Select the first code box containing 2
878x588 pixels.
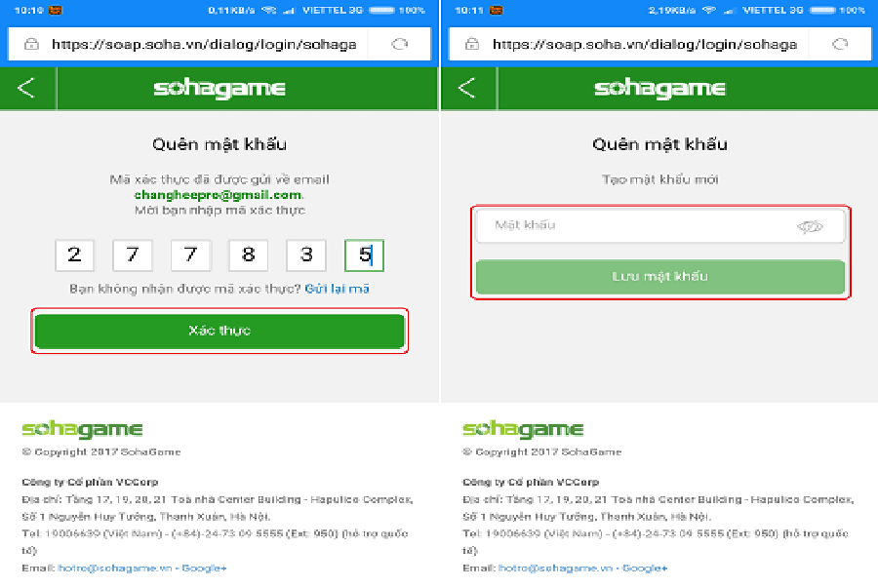pos(74,255)
